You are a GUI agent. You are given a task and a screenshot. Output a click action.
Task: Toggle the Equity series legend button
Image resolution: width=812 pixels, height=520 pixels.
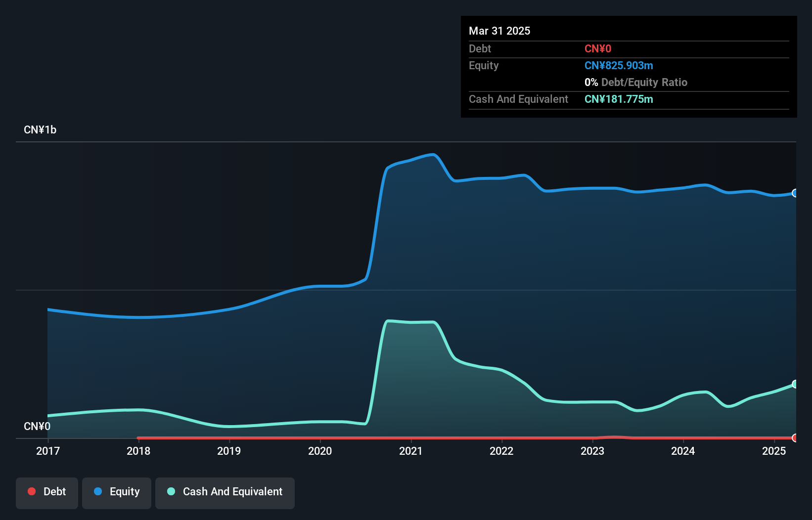117,493
